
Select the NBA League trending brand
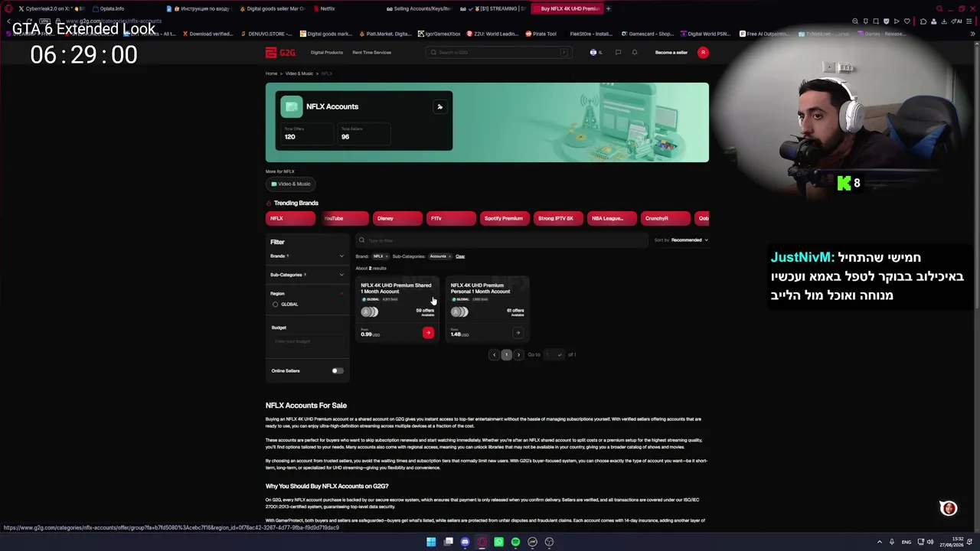click(x=612, y=218)
